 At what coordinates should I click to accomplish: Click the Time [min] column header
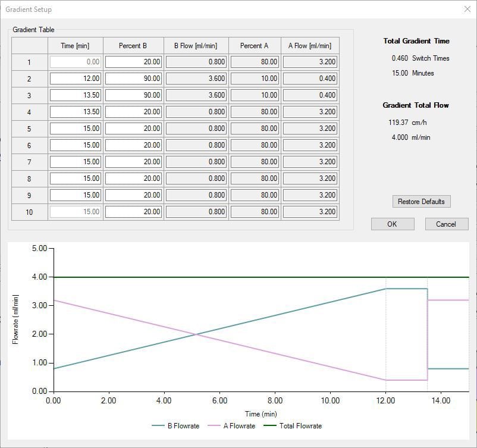[75, 46]
